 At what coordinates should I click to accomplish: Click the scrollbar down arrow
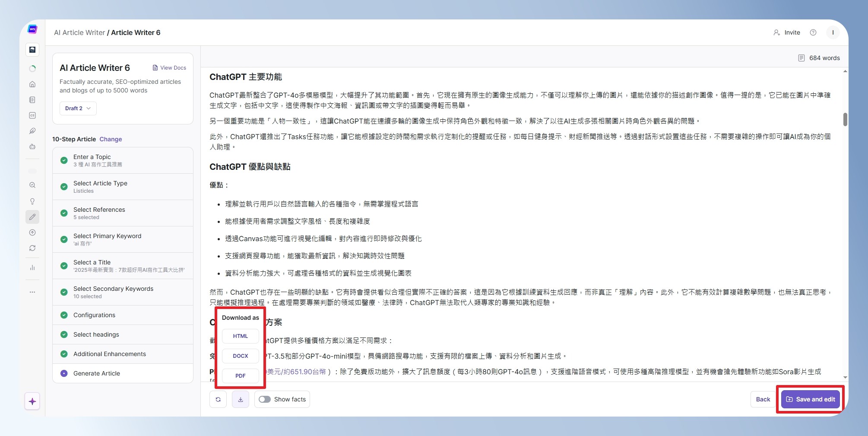click(845, 377)
